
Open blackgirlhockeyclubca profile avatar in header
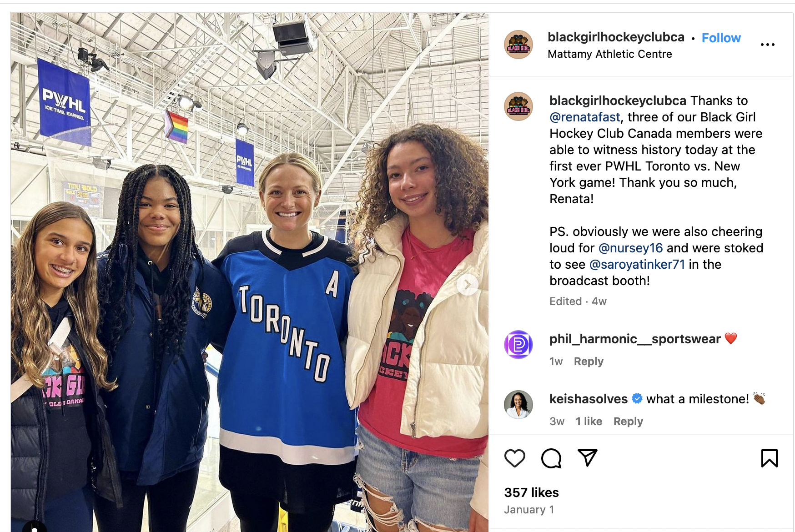click(518, 45)
